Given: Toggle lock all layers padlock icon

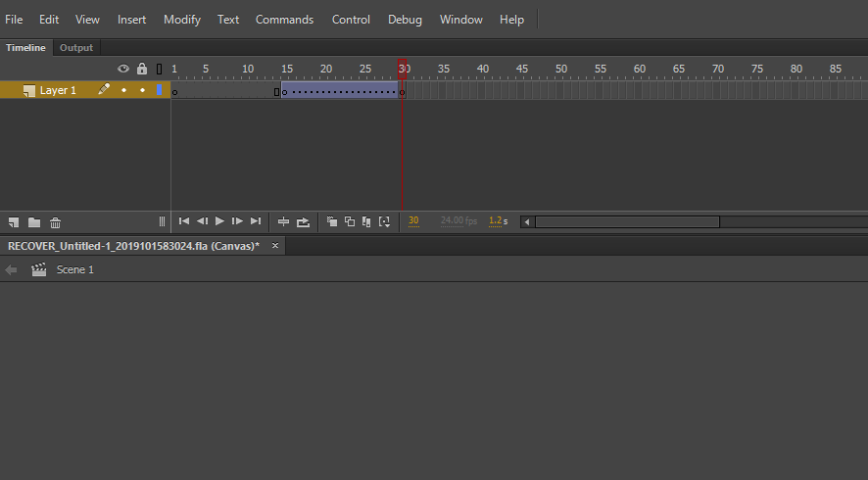Looking at the screenshot, I should coord(142,69).
